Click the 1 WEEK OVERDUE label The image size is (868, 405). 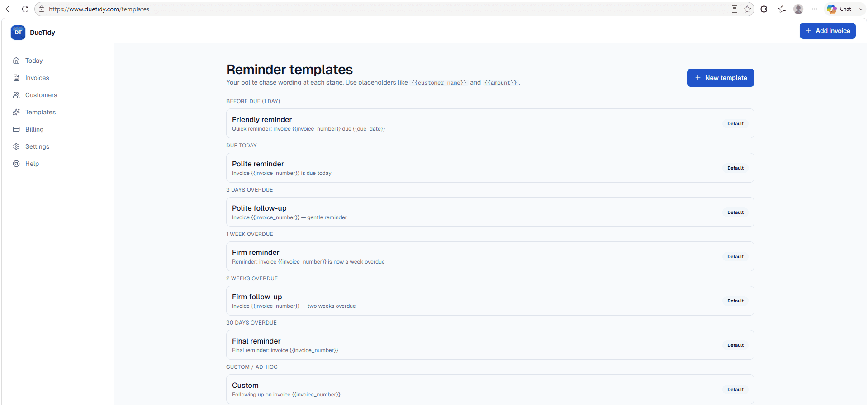coord(250,234)
